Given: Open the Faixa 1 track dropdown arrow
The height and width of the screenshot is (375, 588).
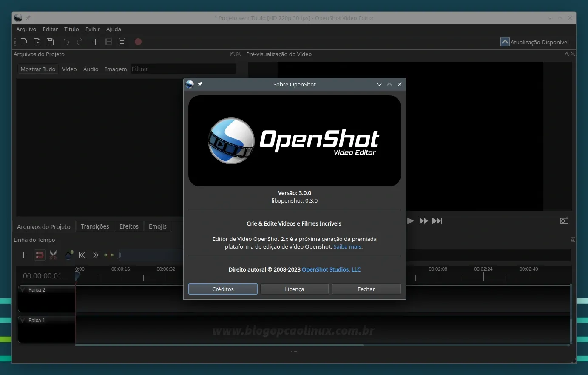Looking at the screenshot, I should click(23, 321).
